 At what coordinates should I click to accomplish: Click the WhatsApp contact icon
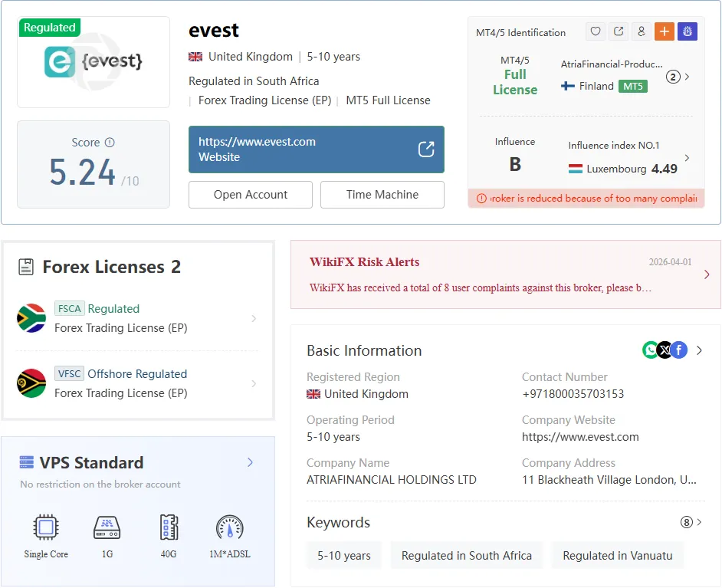tap(651, 350)
